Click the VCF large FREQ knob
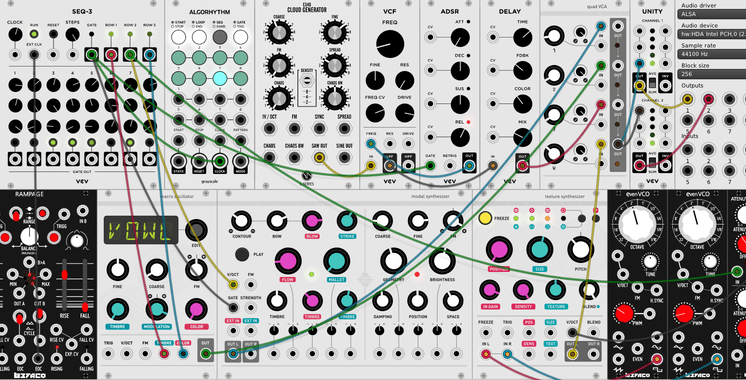This screenshot has height=380, width=746. pos(390,44)
